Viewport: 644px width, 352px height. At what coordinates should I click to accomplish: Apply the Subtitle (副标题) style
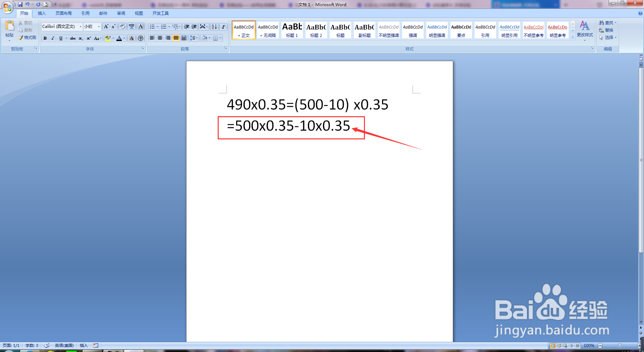(364, 30)
